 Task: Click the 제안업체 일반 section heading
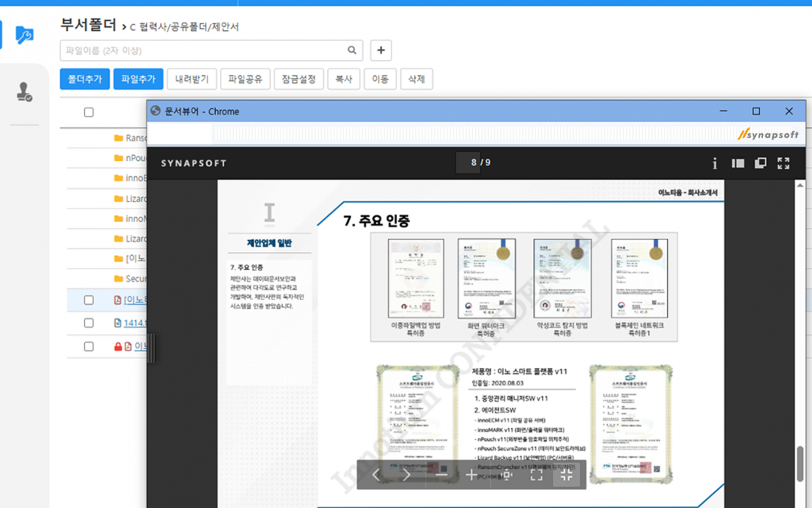pos(269,243)
